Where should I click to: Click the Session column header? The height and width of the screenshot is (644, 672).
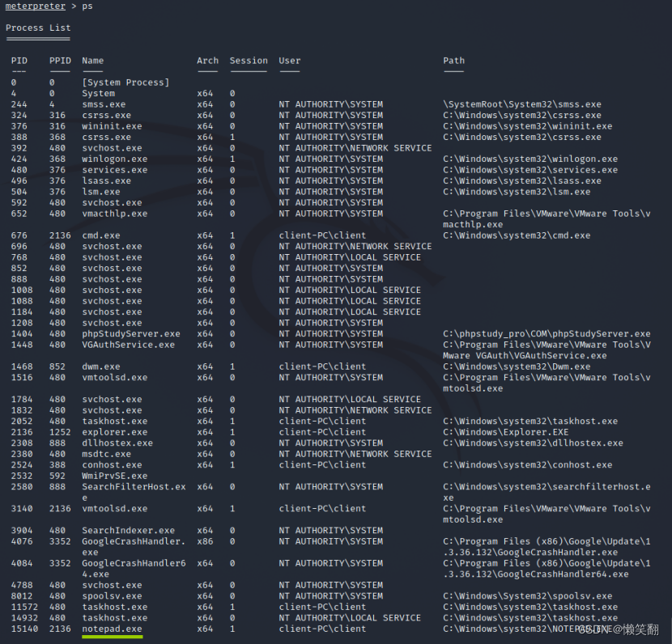pyautogui.click(x=248, y=60)
